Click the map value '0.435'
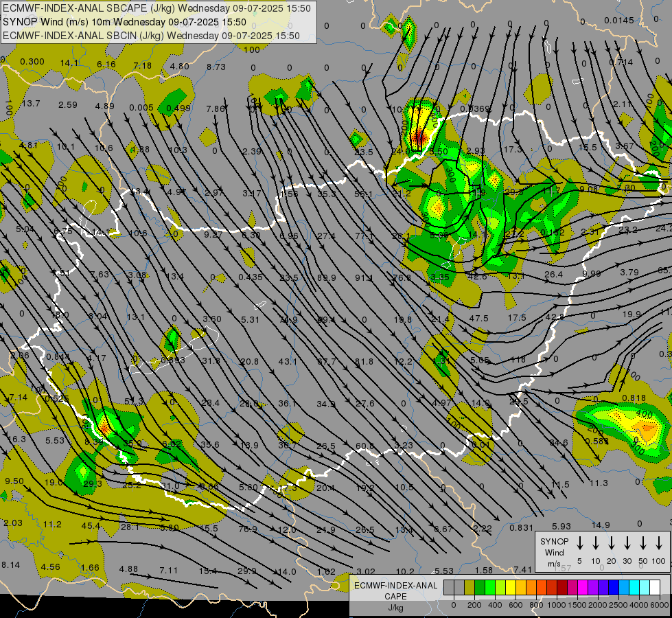672x618 pixels. (251, 277)
